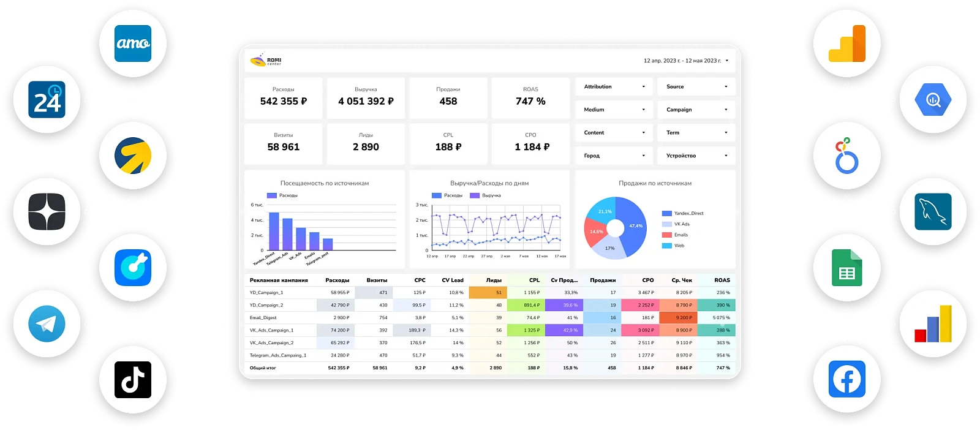Sort table by CV Lead column header
980x430 pixels.
[x=453, y=280]
